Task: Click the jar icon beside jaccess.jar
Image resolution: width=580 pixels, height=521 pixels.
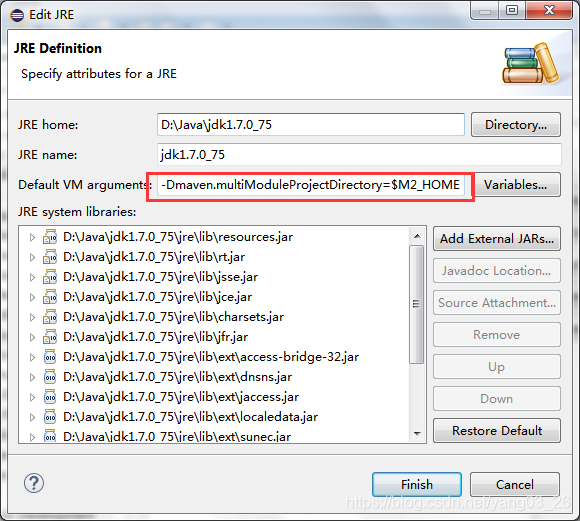Action: coord(50,397)
